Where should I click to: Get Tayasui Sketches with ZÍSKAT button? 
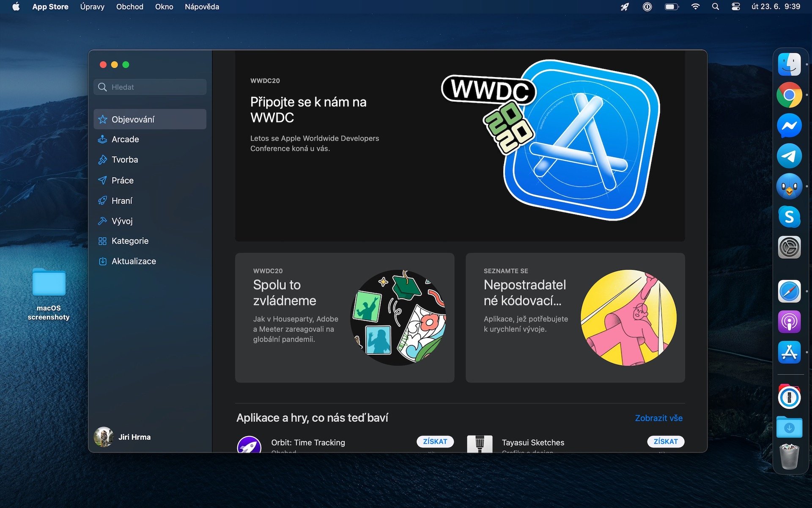666,442
